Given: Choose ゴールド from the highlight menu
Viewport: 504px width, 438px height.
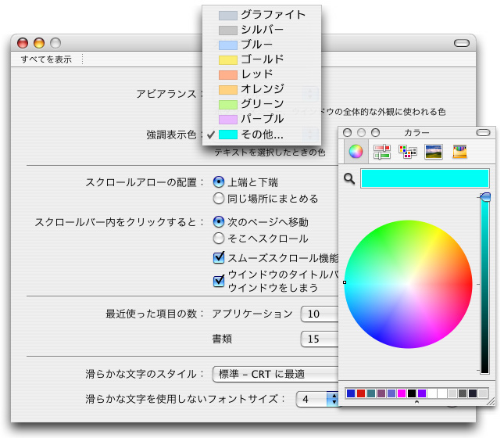Looking at the screenshot, I should pyautogui.click(x=262, y=59).
